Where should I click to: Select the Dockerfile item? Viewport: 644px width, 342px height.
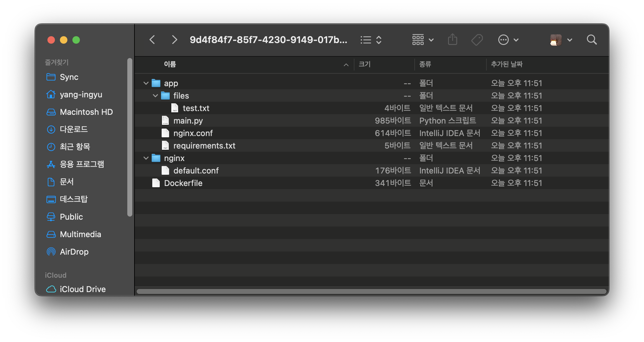(x=183, y=183)
